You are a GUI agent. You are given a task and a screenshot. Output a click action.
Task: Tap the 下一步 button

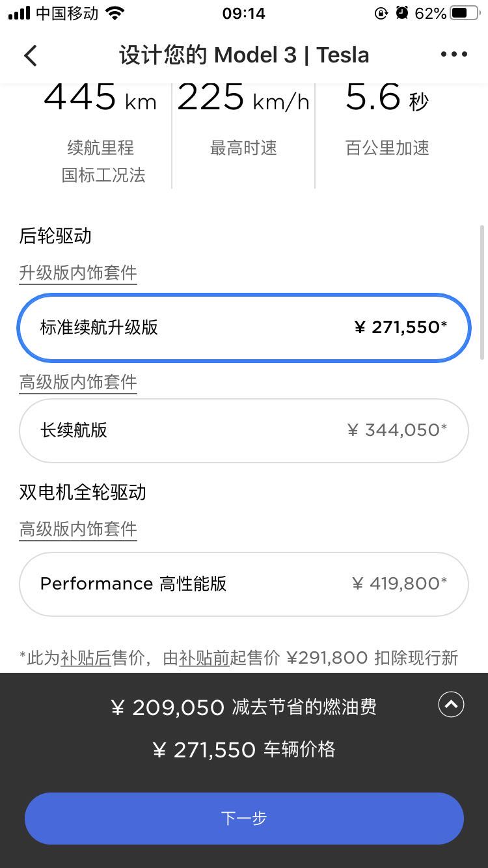click(244, 818)
